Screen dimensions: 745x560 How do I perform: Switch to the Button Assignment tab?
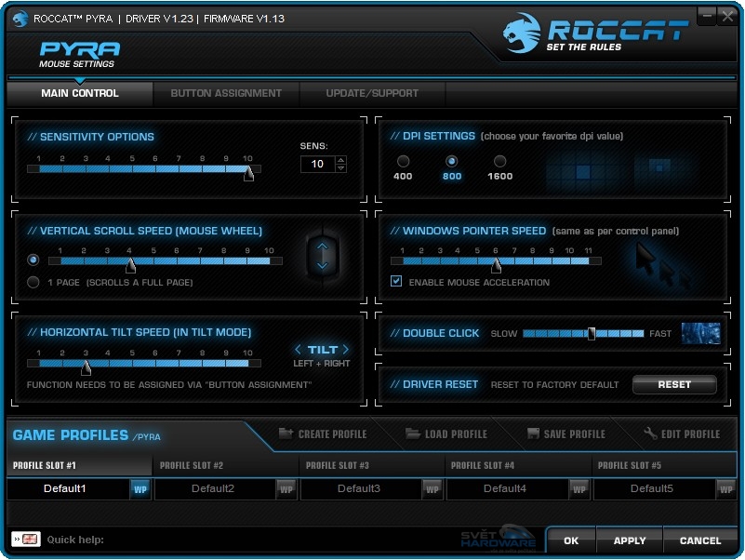[224, 93]
